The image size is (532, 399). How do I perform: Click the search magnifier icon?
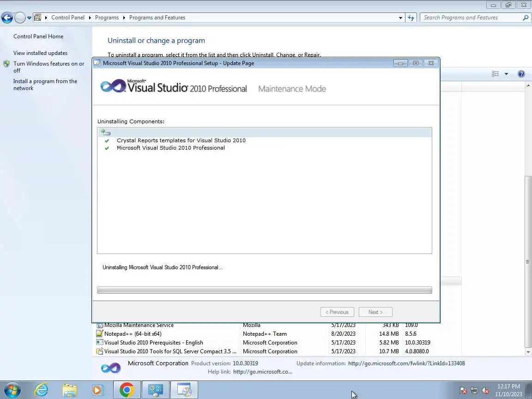click(x=526, y=18)
